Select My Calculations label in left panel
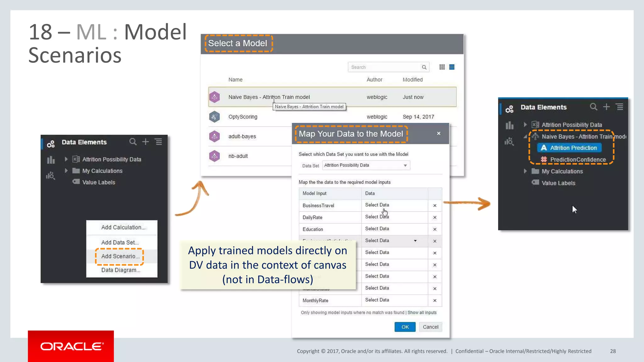The height and width of the screenshot is (362, 644). coord(102,171)
